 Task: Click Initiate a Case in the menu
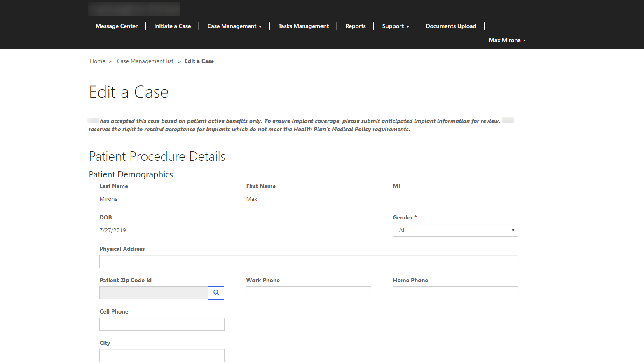click(x=172, y=26)
